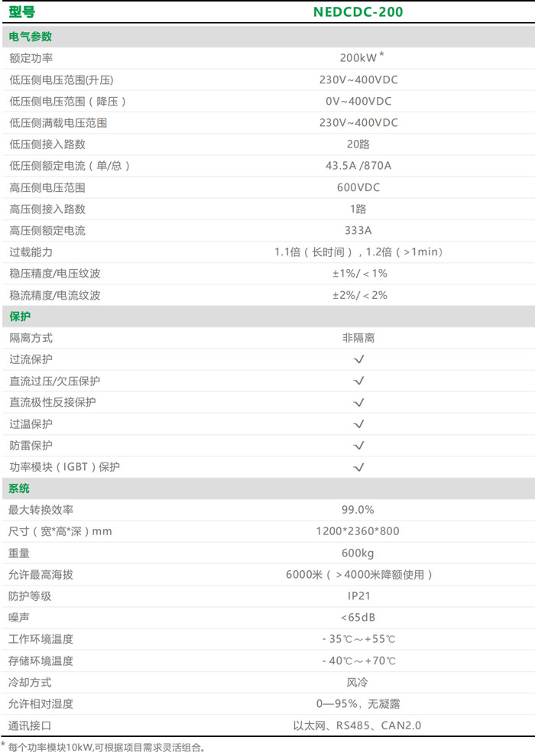535x756 pixels.
Task: Click the checkmark for 直流过压/欠压保护
Action: point(358,381)
